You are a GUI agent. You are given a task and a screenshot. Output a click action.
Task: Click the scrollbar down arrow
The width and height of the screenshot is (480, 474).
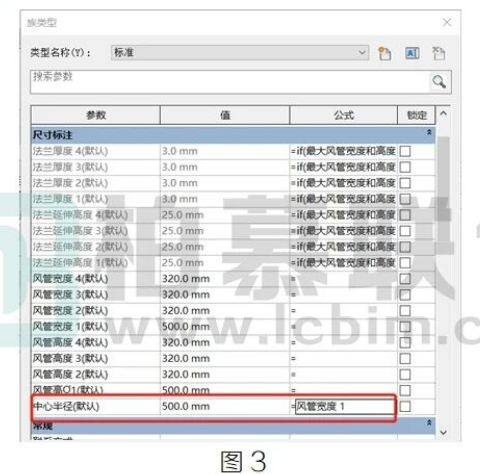coord(443,433)
